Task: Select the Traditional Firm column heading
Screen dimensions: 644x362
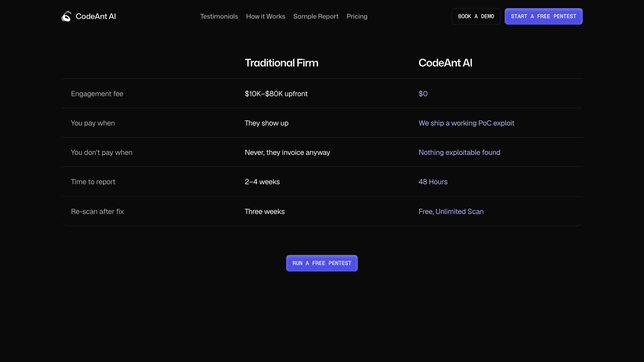Action: tap(281, 63)
